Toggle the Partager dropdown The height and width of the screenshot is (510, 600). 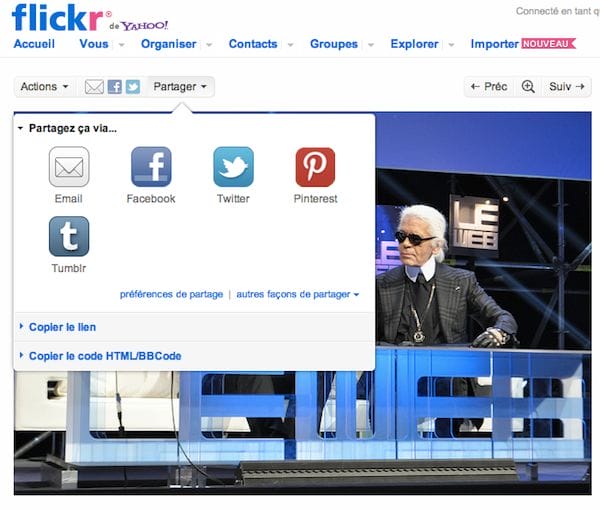coord(180,87)
